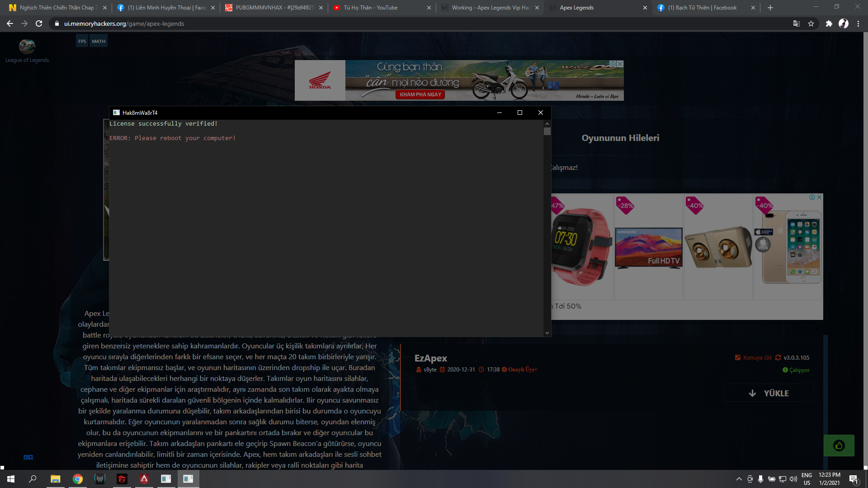Open Chrome from the taskbar
This screenshot has width=868, height=488.
click(78, 479)
